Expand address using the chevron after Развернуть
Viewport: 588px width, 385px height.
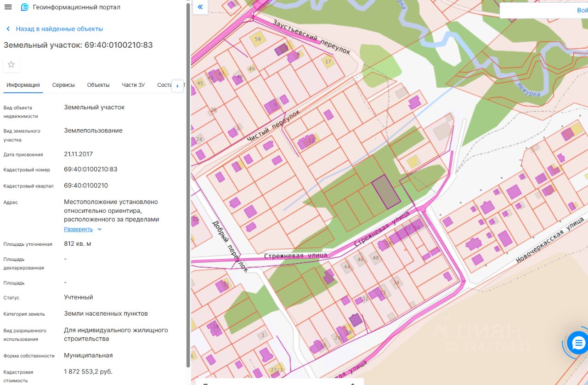click(100, 229)
